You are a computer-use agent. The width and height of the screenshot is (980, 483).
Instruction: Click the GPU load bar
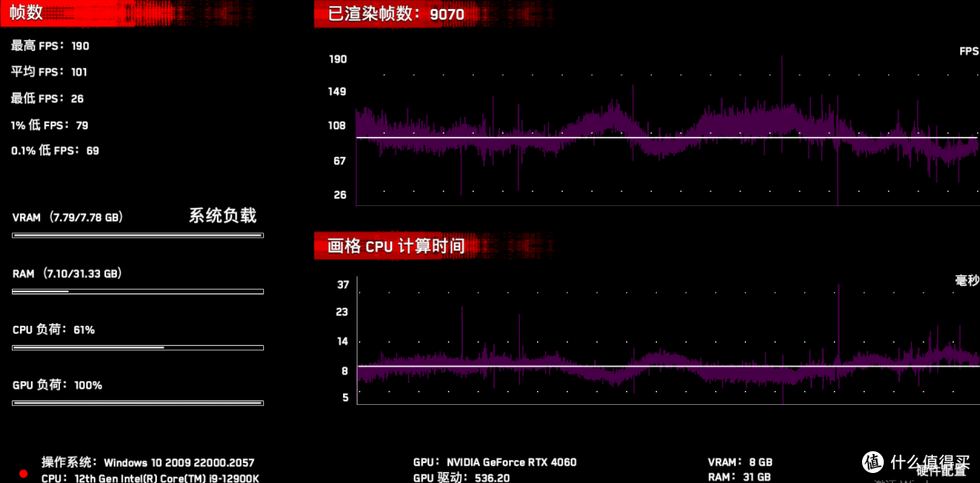point(138,403)
